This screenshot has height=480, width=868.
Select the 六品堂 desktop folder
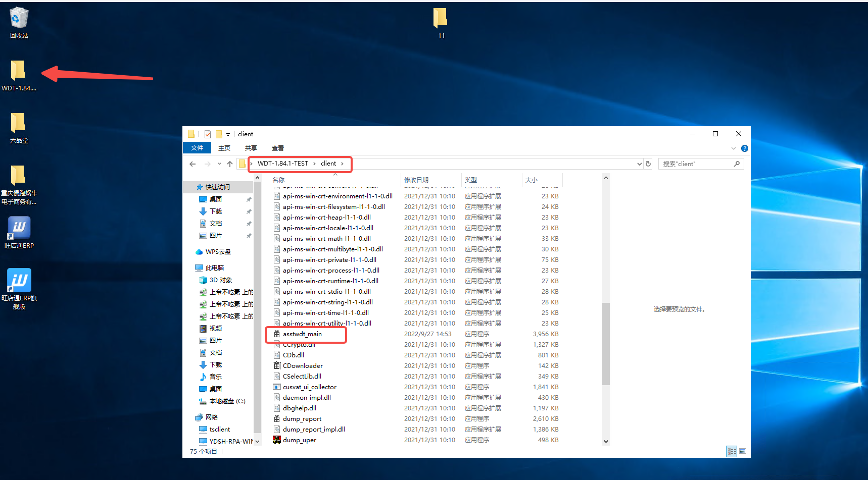[x=19, y=128]
